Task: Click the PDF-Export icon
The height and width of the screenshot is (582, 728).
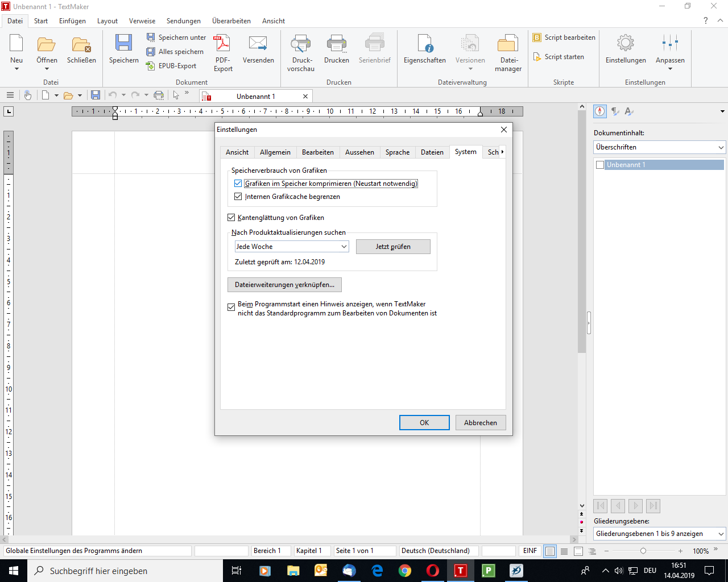Action: (x=222, y=43)
